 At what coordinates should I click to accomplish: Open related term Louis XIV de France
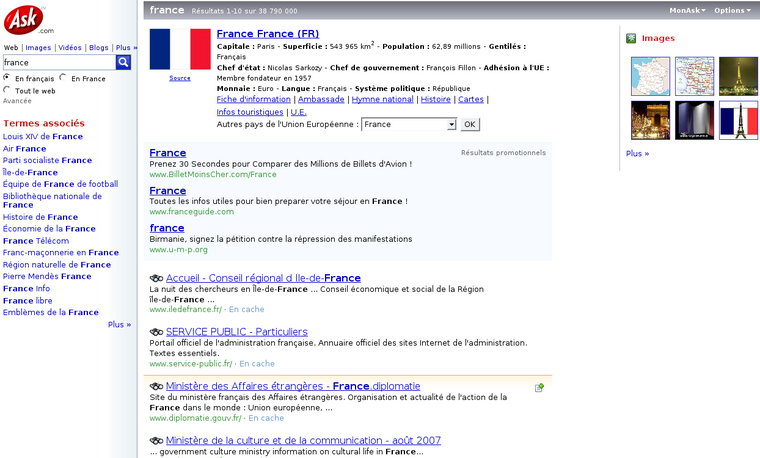point(43,137)
